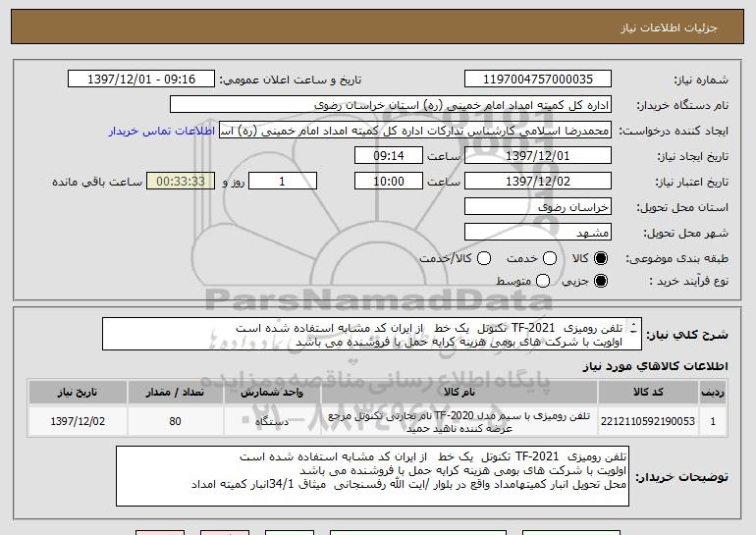Click the شرح کلی نیاز label

pos(687,335)
